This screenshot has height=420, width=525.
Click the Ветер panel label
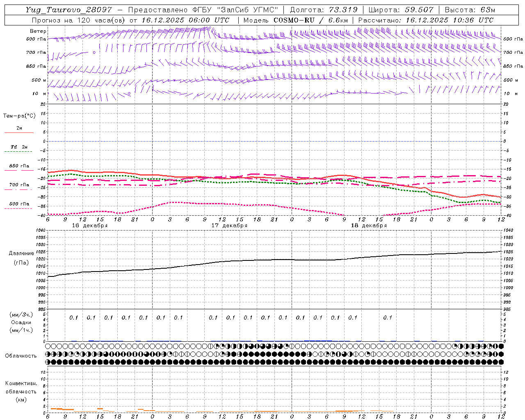[38, 31]
